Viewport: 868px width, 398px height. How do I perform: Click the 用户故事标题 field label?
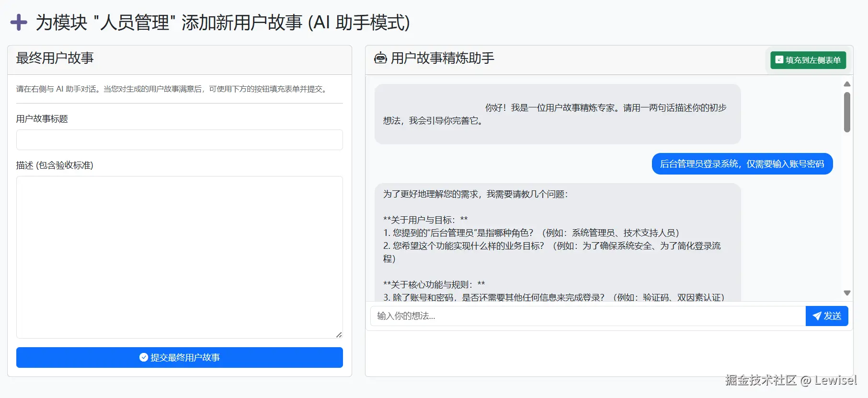[x=42, y=119]
